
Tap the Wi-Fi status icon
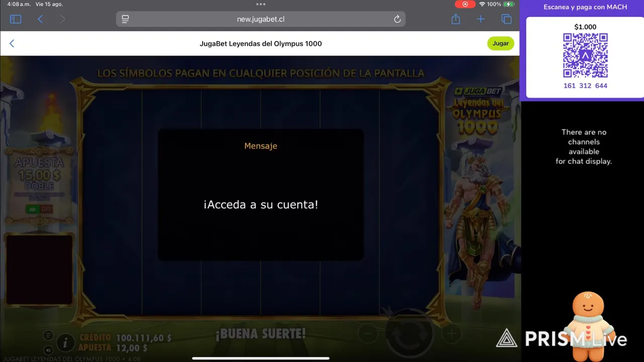(482, 4)
